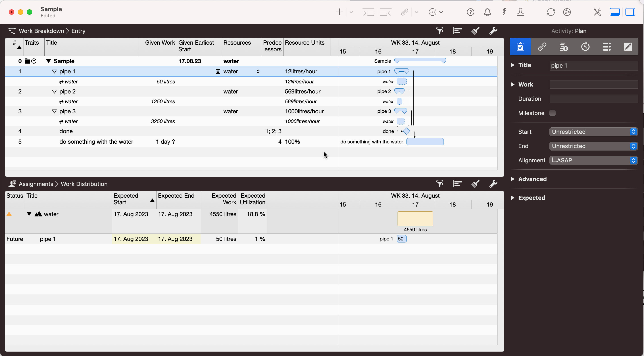Viewport: 644px width, 356px height.
Task: Open the dropdown arrow next to plus icon
Action: (x=351, y=12)
